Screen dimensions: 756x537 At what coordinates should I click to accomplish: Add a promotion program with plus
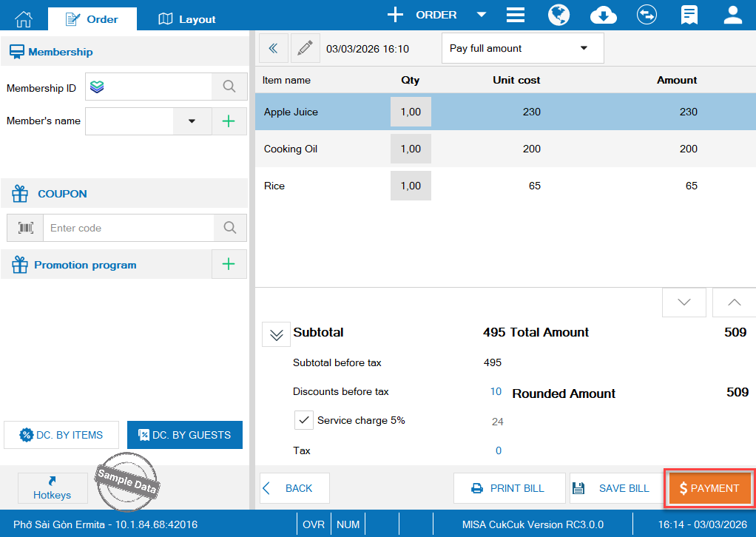(x=229, y=264)
